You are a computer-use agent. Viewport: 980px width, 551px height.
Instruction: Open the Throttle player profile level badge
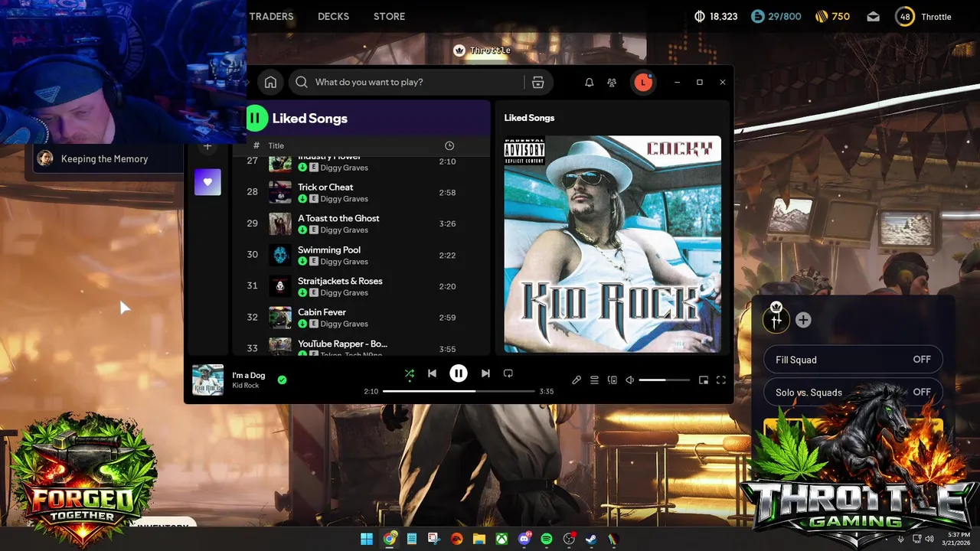[905, 17]
